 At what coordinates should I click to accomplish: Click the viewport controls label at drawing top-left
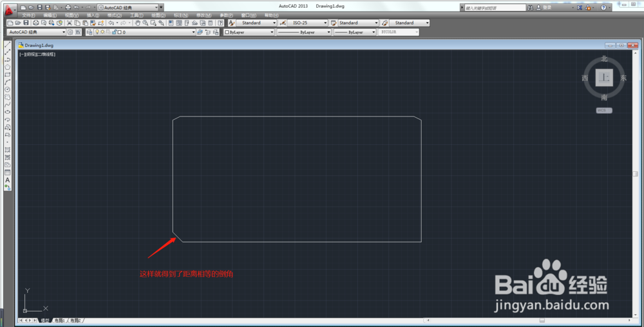(x=37, y=54)
